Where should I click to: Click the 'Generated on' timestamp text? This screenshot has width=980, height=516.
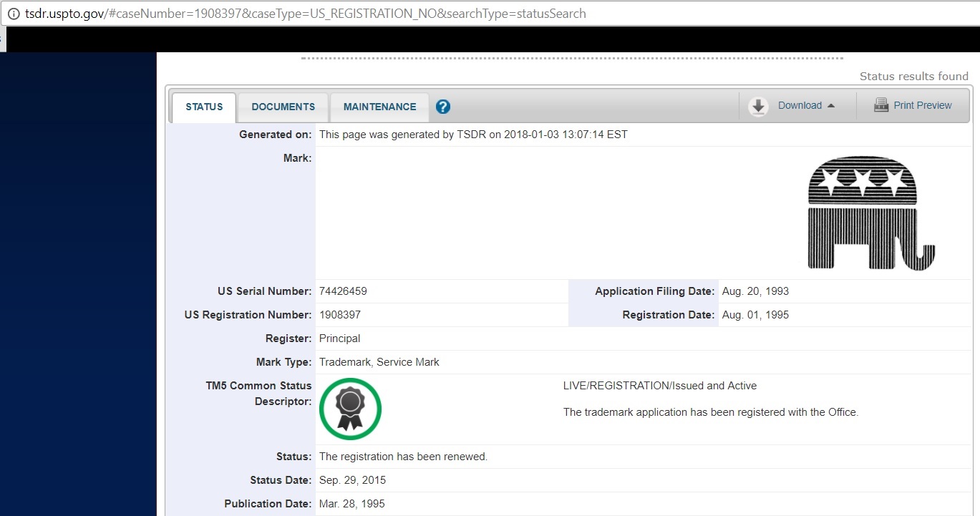[x=473, y=135]
